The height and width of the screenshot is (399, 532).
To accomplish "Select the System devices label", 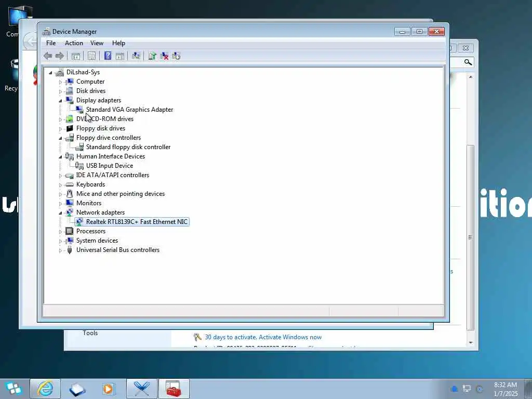I will click(x=97, y=241).
